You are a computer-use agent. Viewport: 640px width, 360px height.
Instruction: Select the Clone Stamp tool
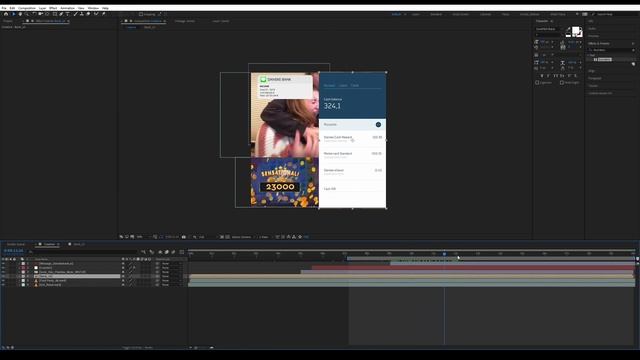82,14
